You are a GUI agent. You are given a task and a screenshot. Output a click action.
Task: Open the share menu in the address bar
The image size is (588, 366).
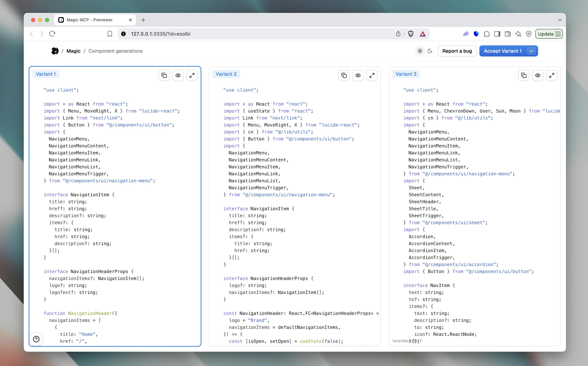click(398, 34)
